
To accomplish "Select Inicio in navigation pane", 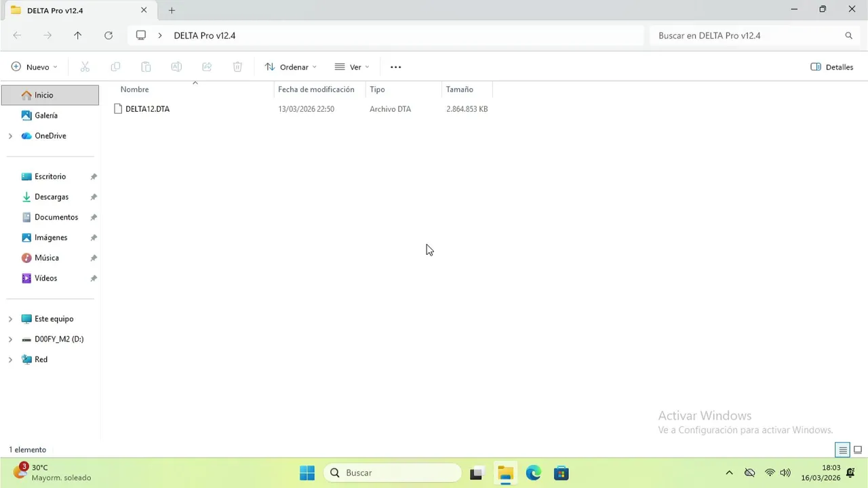I will 50,95.
